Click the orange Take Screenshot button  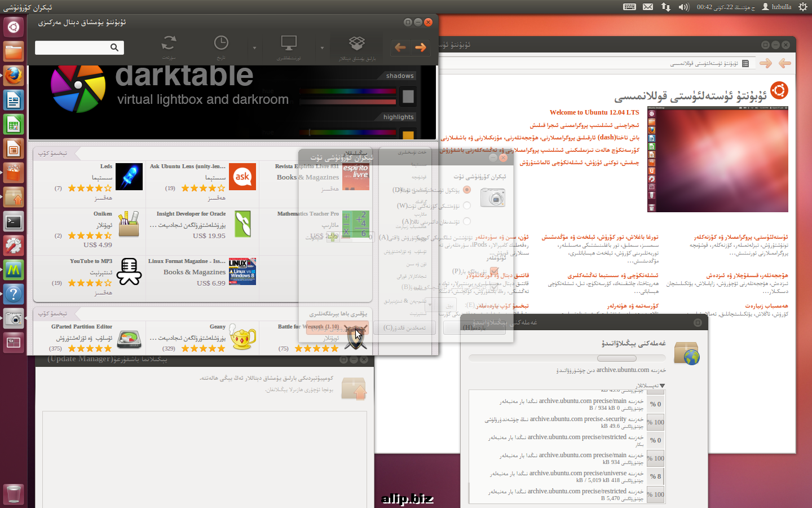(x=337, y=327)
